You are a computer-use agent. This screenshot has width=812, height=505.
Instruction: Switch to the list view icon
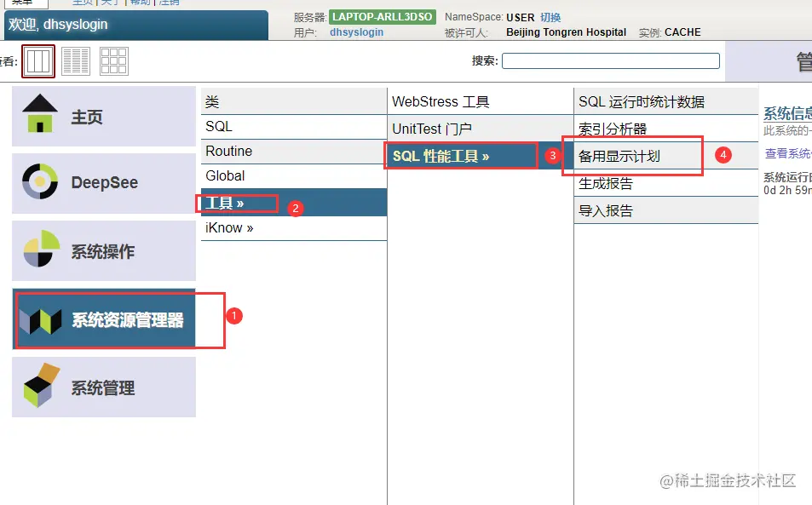(x=76, y=61)
